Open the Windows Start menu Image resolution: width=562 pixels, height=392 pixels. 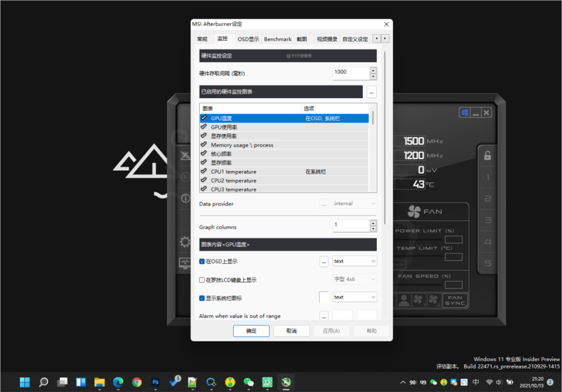click(x=25, y=382)
